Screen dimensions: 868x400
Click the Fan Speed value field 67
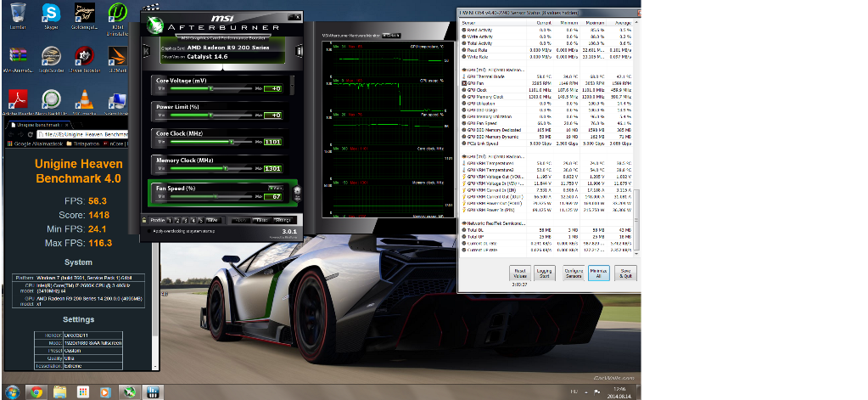[273, 197]
